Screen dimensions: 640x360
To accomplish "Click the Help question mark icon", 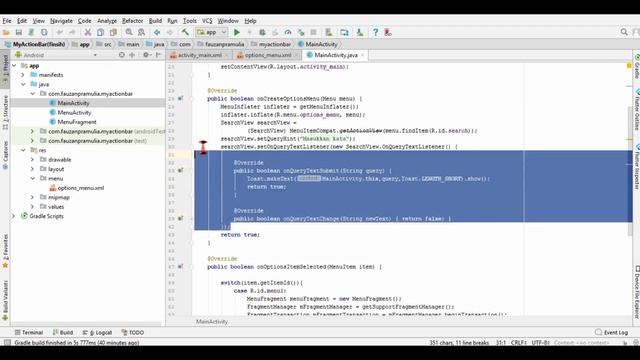I will [375, 32].
